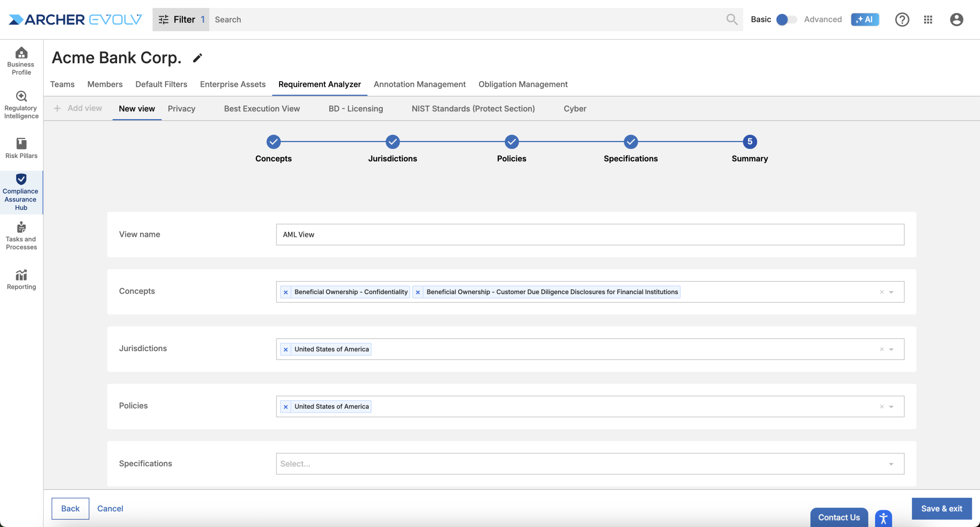
Task: Open Tasks and Processes
Action: 21,236
